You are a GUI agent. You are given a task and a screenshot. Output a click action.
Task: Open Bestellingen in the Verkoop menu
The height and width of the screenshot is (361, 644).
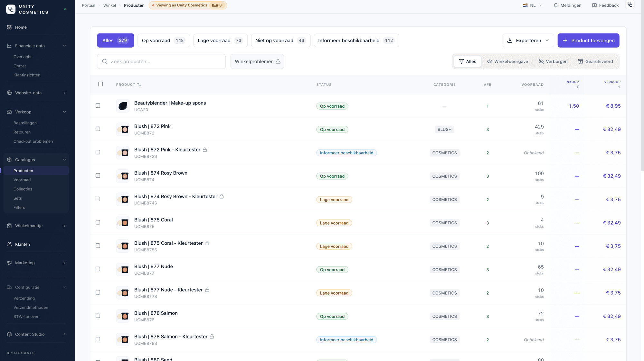(25, 123)
